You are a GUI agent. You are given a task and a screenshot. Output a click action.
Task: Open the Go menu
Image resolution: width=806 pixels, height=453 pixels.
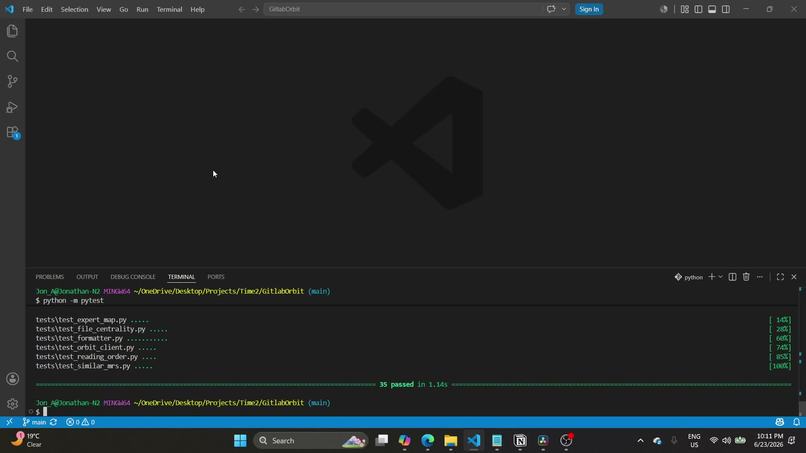(124, 9)
